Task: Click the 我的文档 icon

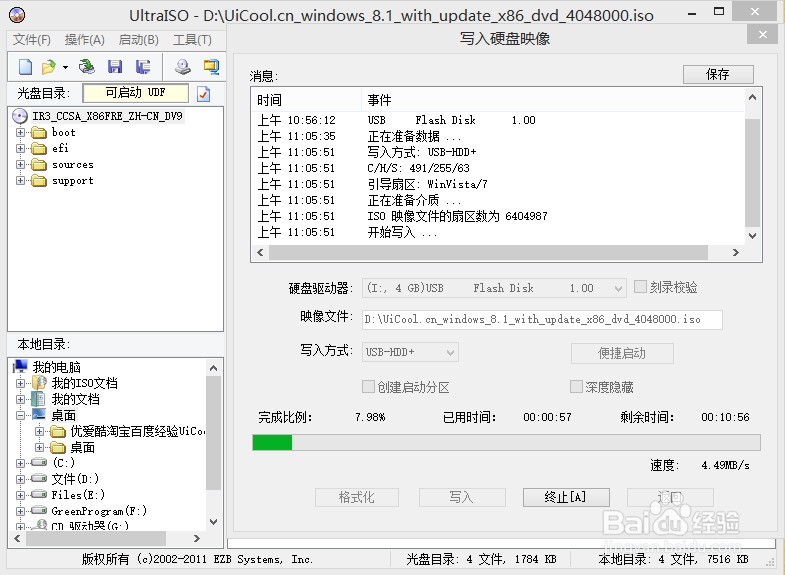Action: click(38, 399)
